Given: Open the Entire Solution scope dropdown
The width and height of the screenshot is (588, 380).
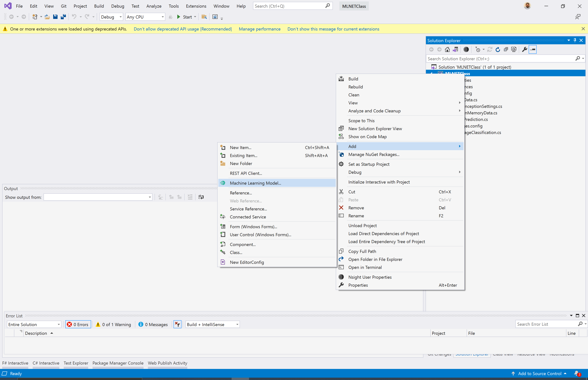Looking at the screenshot, I should pyautogui.click(x=34, y=324).
